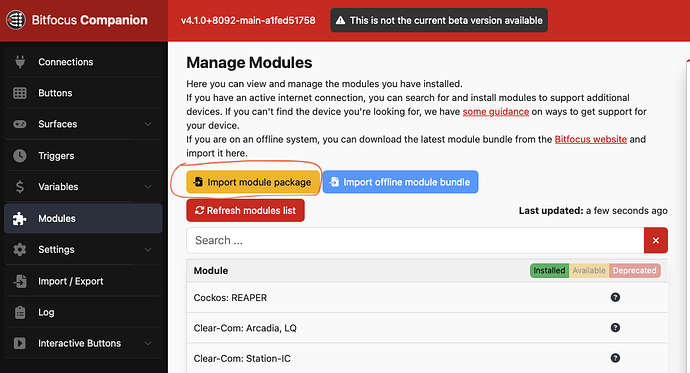The width and height of the screenshot is (690, 373).
Task: Click the plug icon beside Connections
Action: 20,62
